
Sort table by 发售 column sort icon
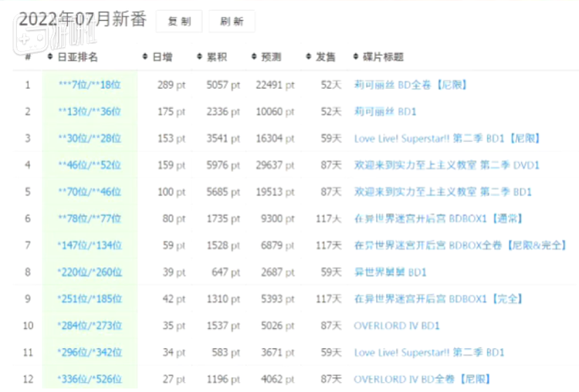click(x=309, y=57)
